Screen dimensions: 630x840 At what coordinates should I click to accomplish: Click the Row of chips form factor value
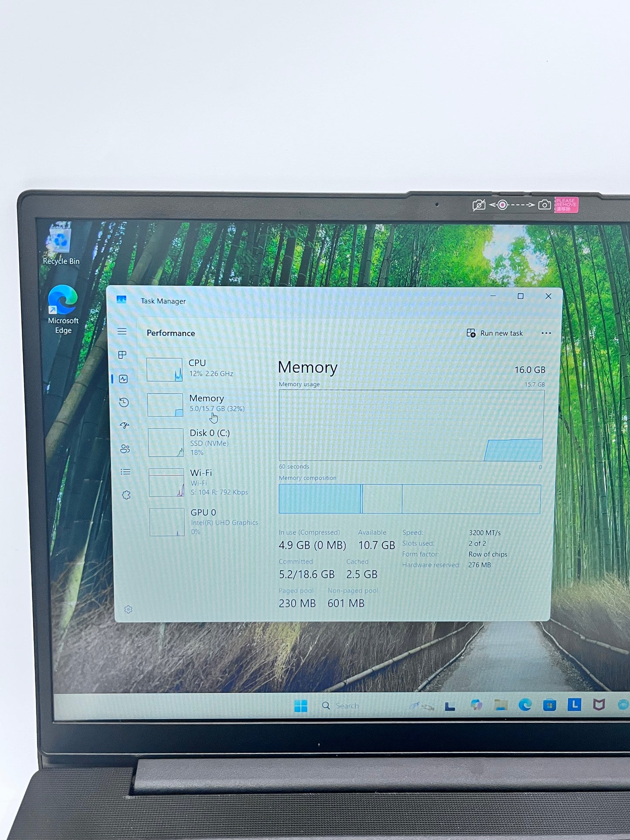tap(488, 554)
